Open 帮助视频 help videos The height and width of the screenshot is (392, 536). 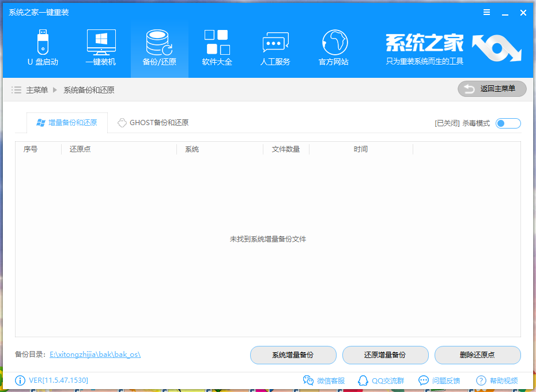click(x=497, y=380)
